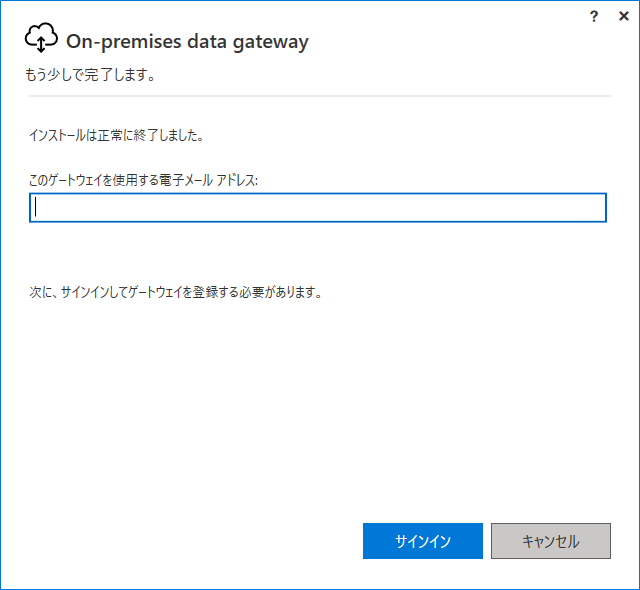The image size is (640, 590).
Task: Place the caret at the text cursor in email box
Action: (x=36, y=207)
